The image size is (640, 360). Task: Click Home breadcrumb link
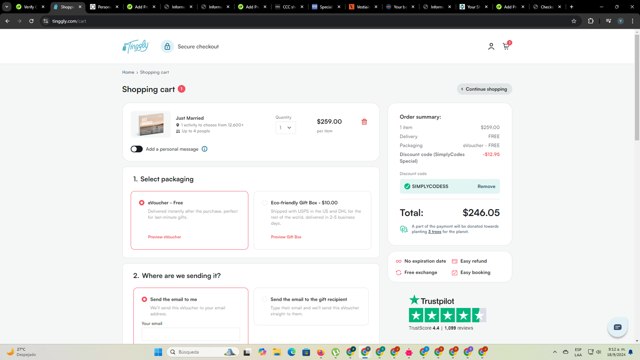[x=128, y=72]
